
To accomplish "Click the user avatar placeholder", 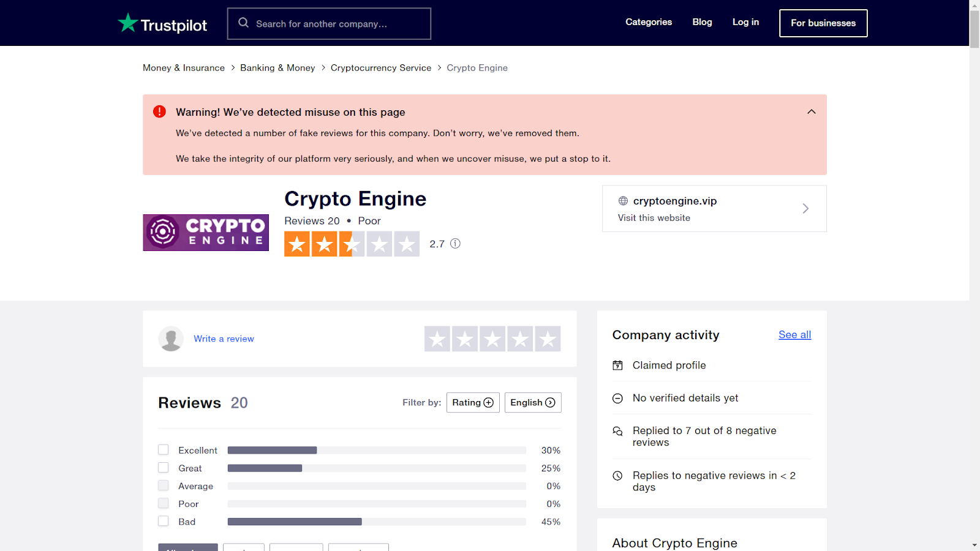I will (171, 339).
